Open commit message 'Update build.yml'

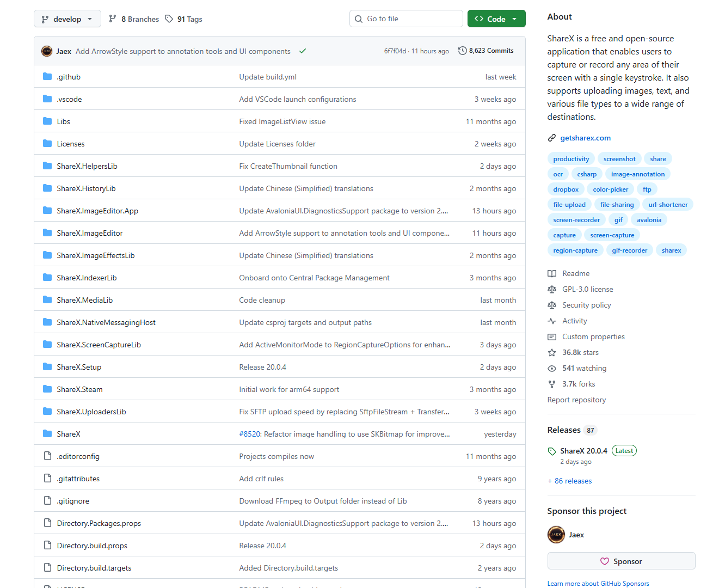pyautogui.click(x=268, y=77)
